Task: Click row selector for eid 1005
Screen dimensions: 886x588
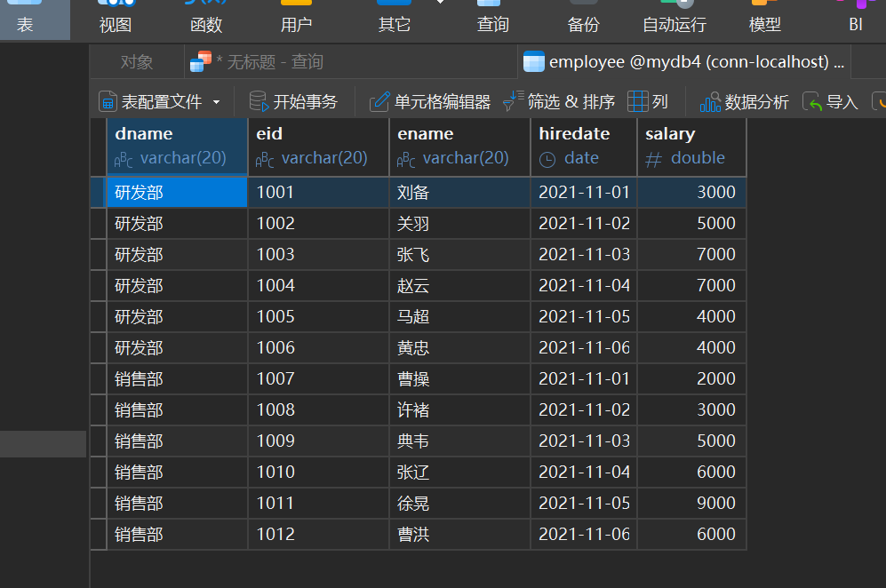Action: [x=99, y=316]
